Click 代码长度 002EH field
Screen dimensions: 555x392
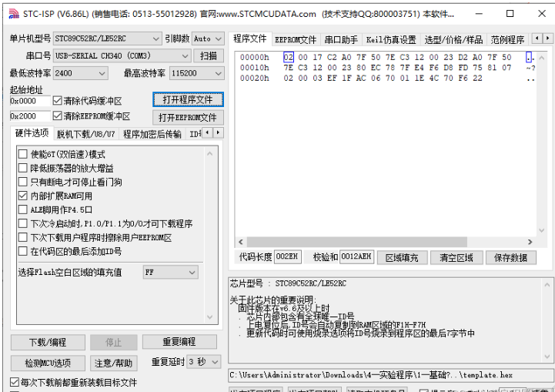(288, 256)
